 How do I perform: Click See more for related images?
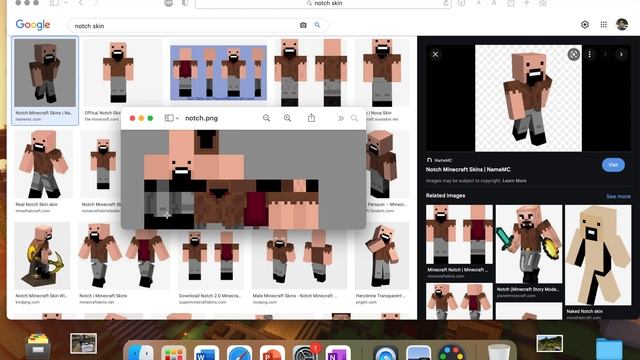point(618,196)
